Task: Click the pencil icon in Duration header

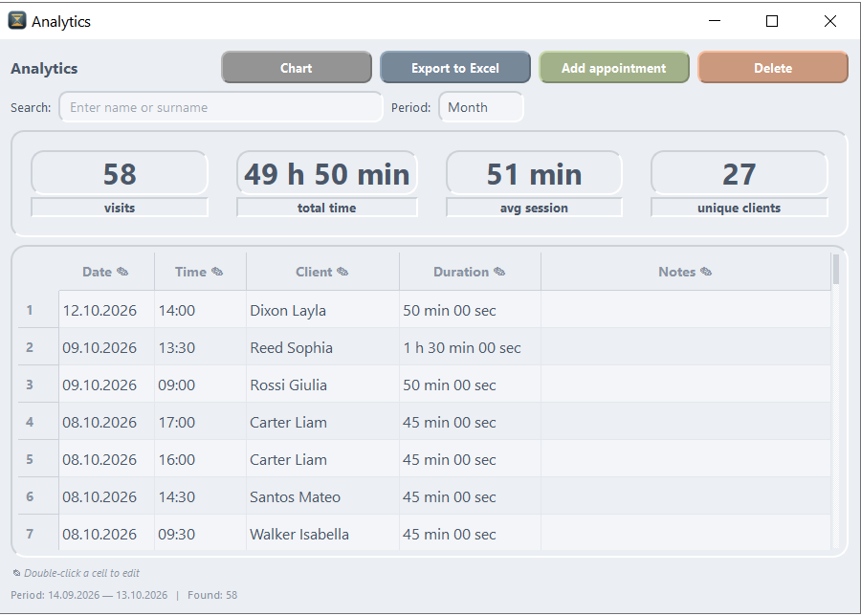Action: point(499,272)
